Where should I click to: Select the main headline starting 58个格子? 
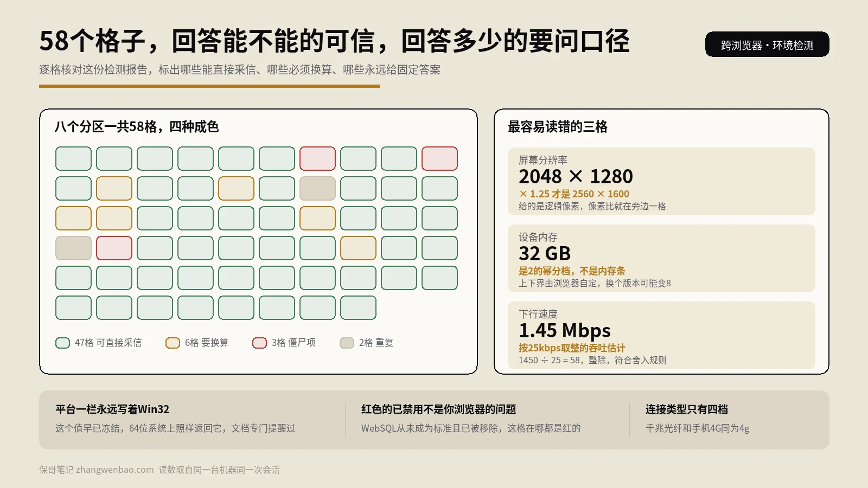pyautogui.click(x=334, y=41)
